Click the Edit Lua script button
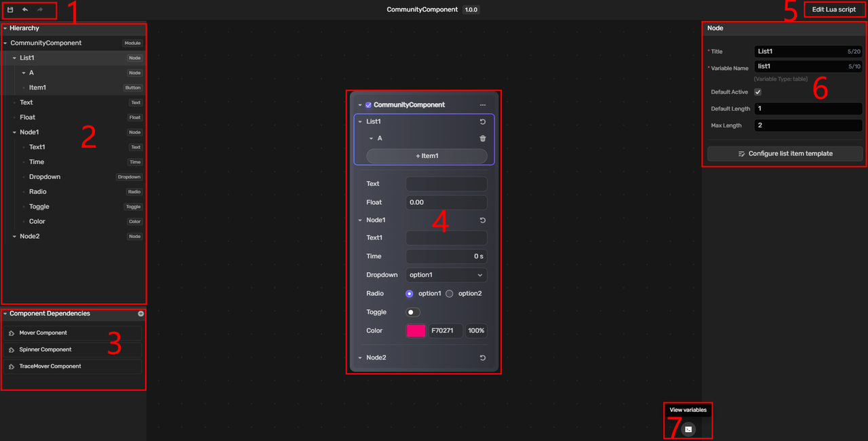 [833, 9]
